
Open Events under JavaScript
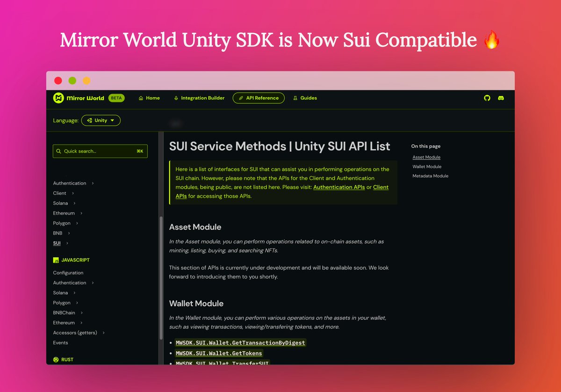60,343
